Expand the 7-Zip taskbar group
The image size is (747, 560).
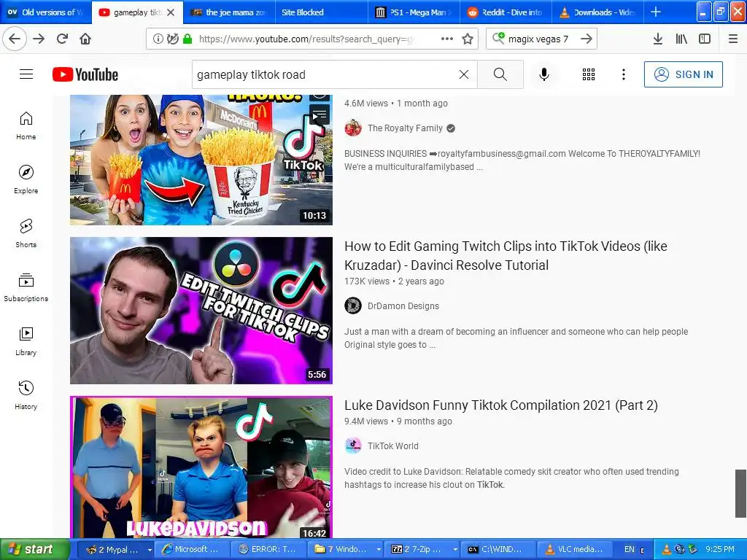455,550
